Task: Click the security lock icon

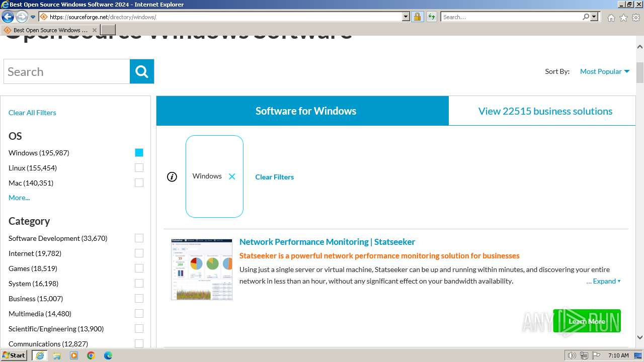Action: [417, 17]
